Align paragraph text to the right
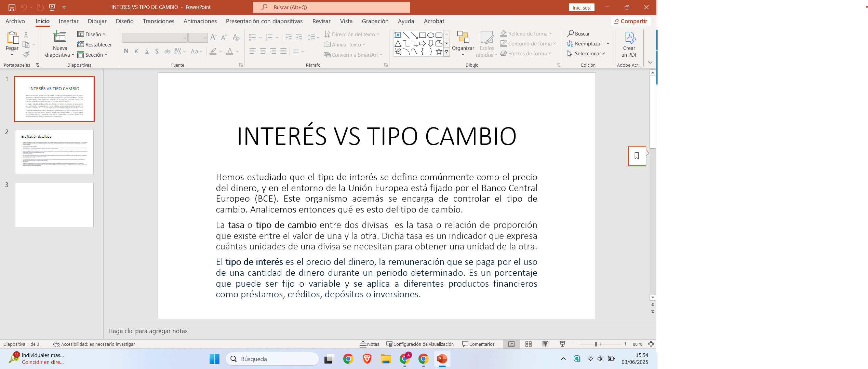This screenshot has width=868, height=369. (x=273, y=51)
